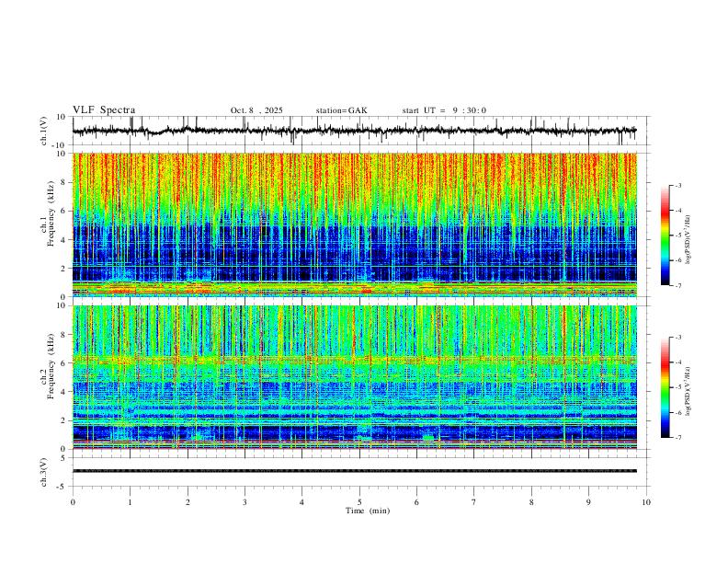Click the date 'Oct. 8 , 2025'
This screenshot has height=563, width=728.
pyautogui.click(x=256, y=110)
